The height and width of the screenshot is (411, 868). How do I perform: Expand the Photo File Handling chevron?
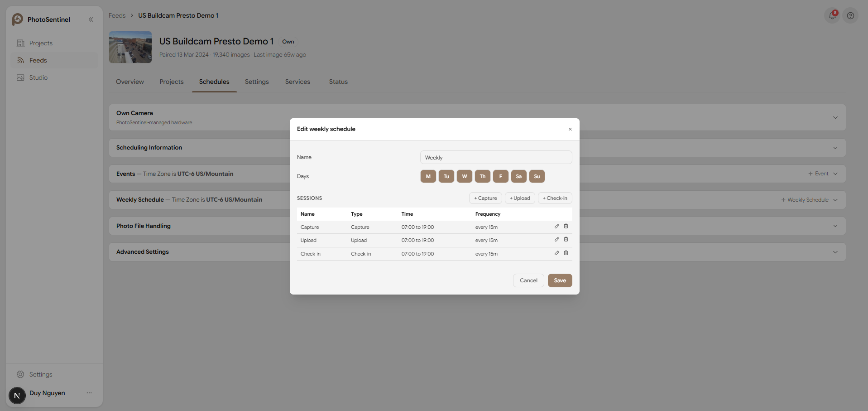(x=835, y=226)
